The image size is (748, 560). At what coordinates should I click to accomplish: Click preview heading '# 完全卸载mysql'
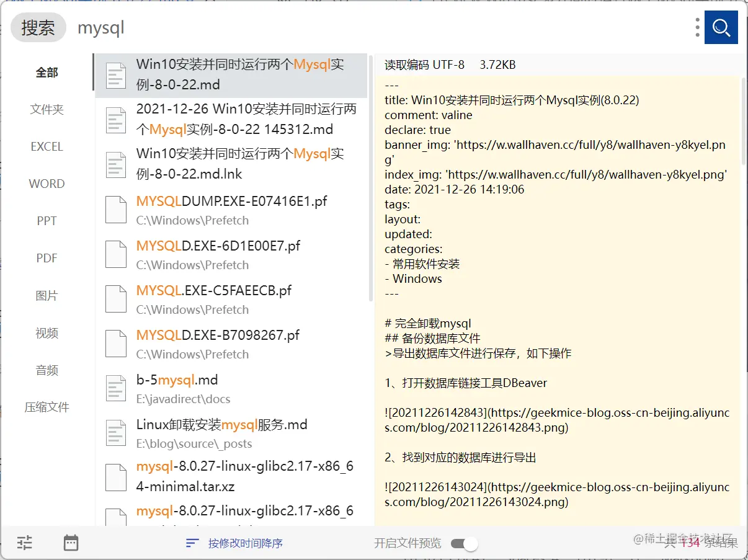pyautogui.click(x=428, y=323)
